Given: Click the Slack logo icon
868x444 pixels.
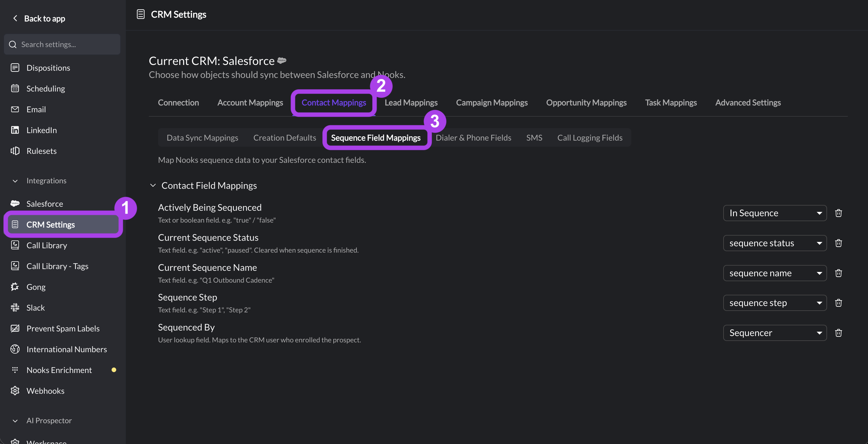Looking at the screenshot, I should click(15, 307).
